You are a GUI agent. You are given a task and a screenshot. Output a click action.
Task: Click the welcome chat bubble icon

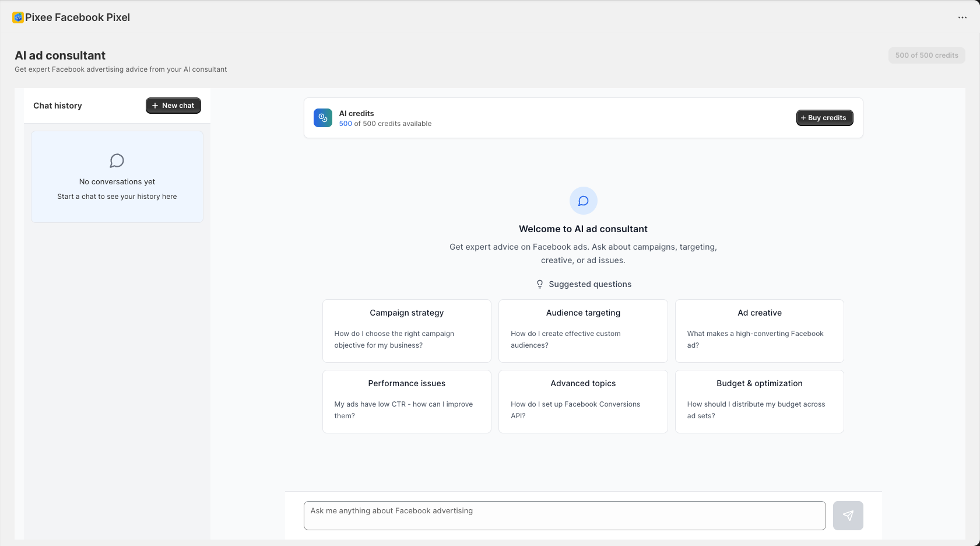pyautogui.click(x=583, y=200)
